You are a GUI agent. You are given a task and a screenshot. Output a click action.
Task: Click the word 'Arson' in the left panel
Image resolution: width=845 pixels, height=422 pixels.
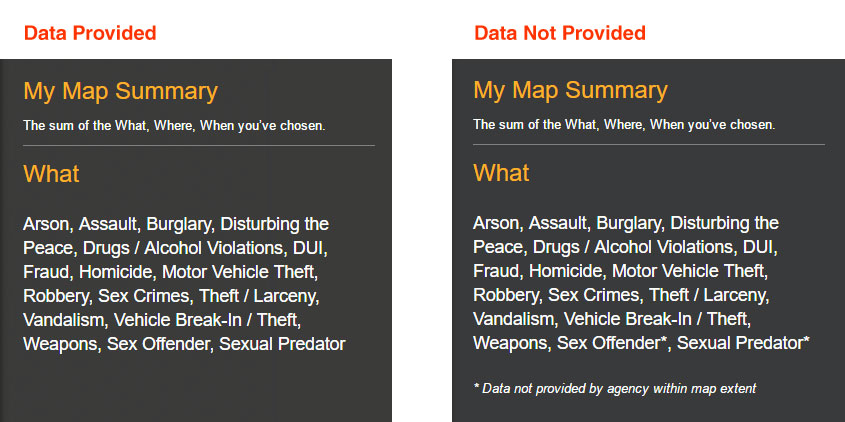click(x=47, y=224)
